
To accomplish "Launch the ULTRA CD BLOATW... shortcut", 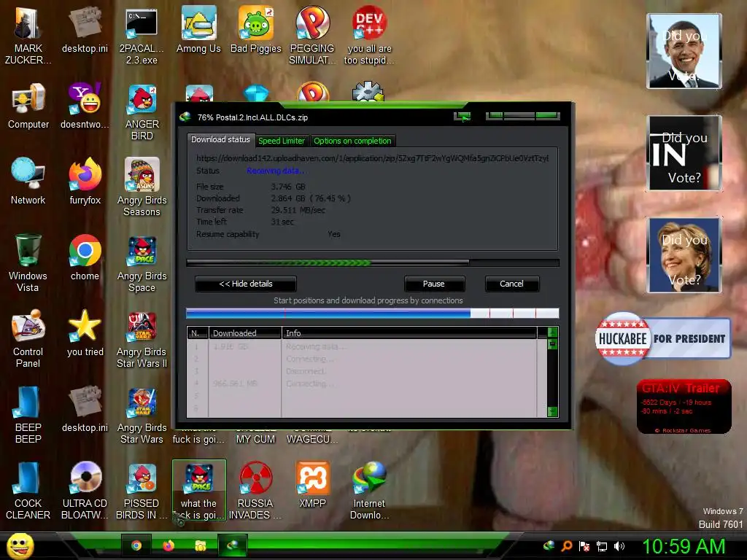I will coord(85,491).
